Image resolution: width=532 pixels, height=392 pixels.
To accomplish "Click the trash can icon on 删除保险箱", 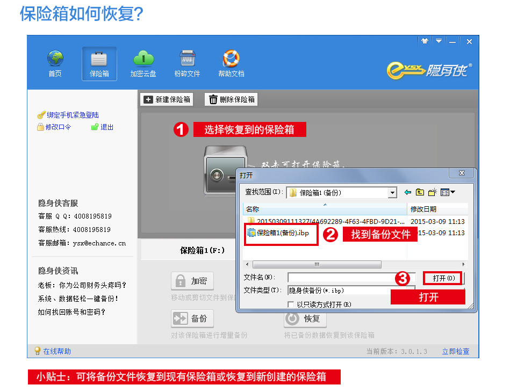I will 213,99.
